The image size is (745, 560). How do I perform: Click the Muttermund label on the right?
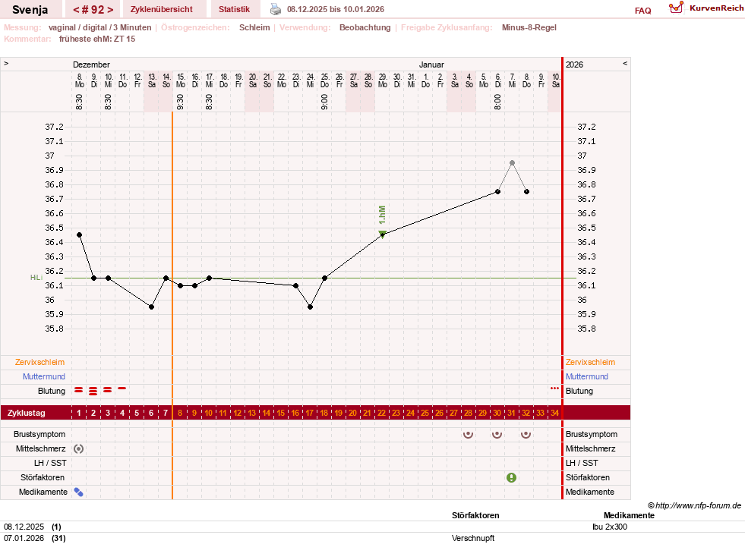587,376
